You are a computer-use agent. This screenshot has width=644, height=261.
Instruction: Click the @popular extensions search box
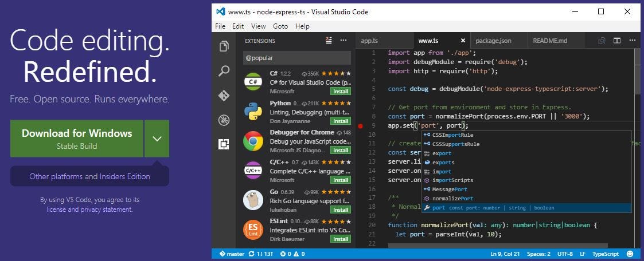pos(297,58)
